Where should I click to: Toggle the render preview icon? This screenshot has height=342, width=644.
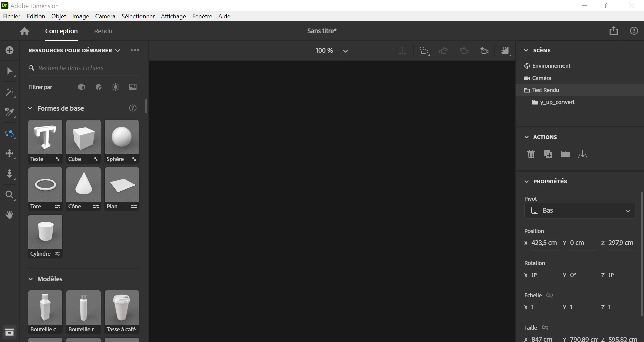pos(505,51)
